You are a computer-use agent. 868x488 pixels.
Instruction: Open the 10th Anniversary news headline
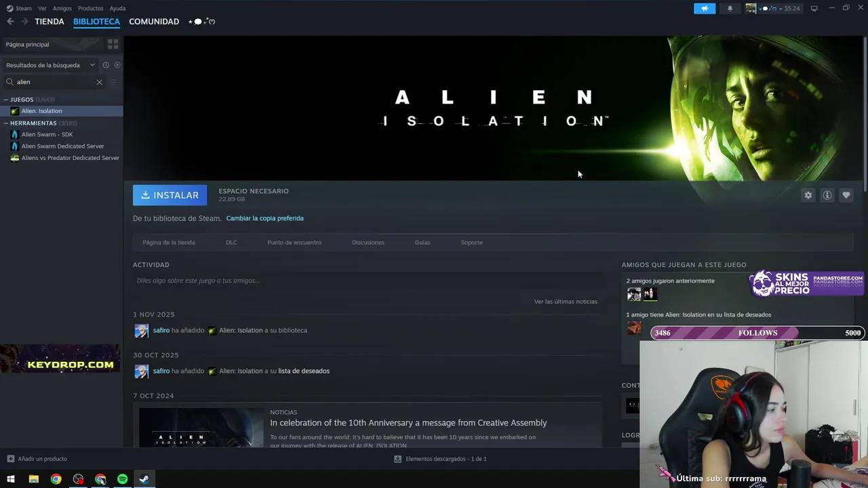[x=408, y=423]
